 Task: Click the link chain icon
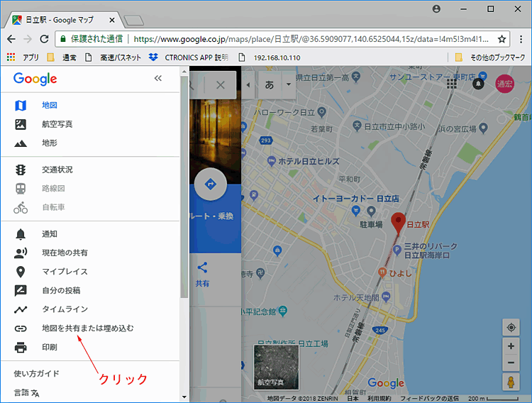click(x=21, y=329)
